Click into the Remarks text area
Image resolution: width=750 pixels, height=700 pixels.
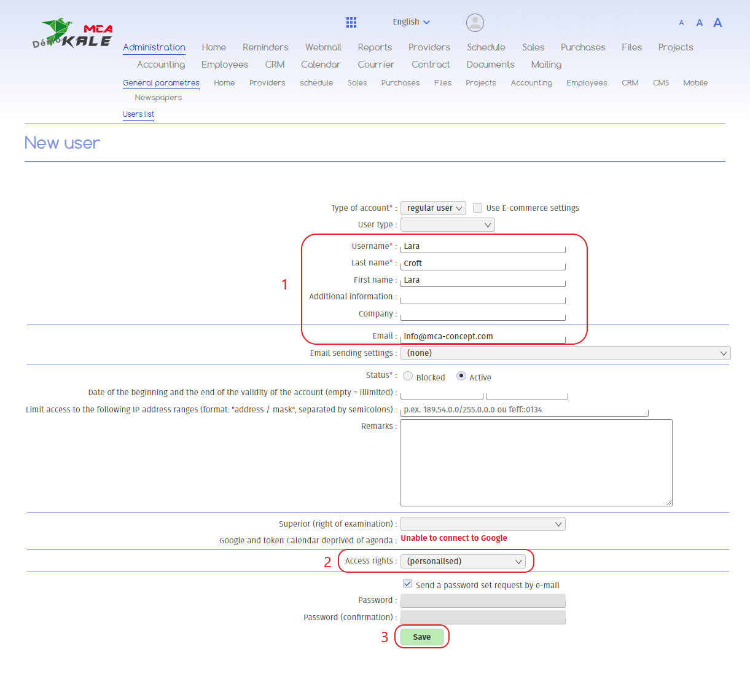[536, 462]
